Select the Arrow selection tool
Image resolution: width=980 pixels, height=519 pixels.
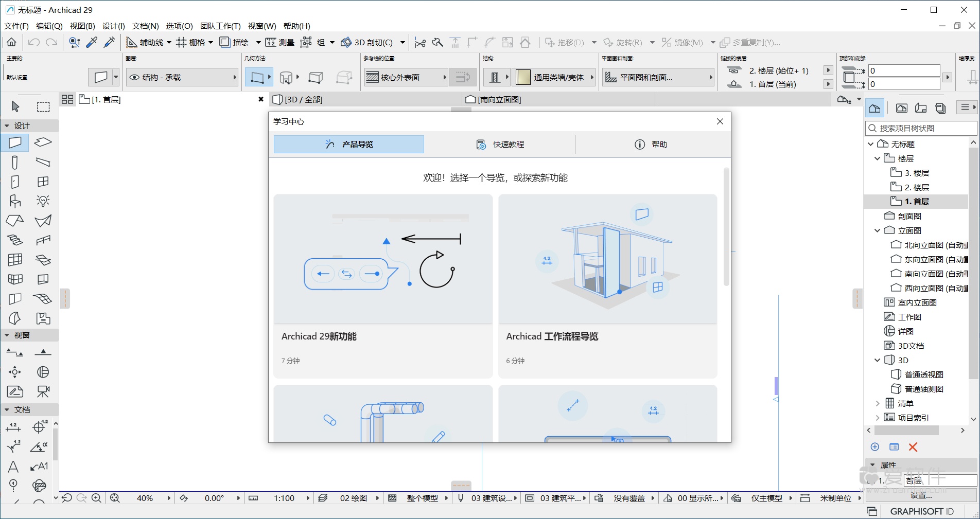(15, 106)
